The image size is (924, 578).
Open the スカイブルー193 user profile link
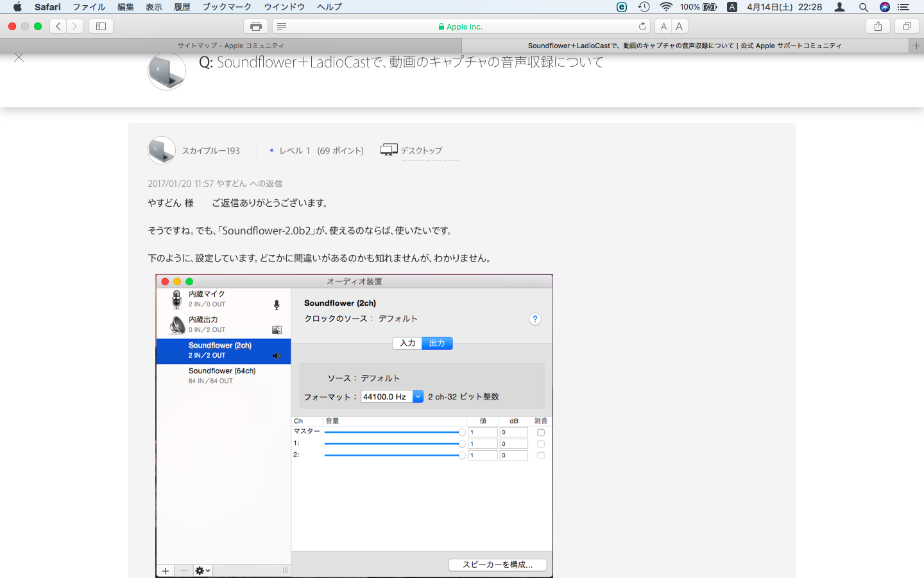[x=210, y=150]
